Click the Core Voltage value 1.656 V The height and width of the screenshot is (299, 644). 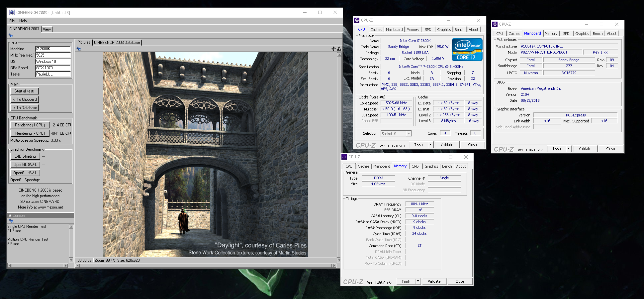pyautogui.click(x=438, y=59)
